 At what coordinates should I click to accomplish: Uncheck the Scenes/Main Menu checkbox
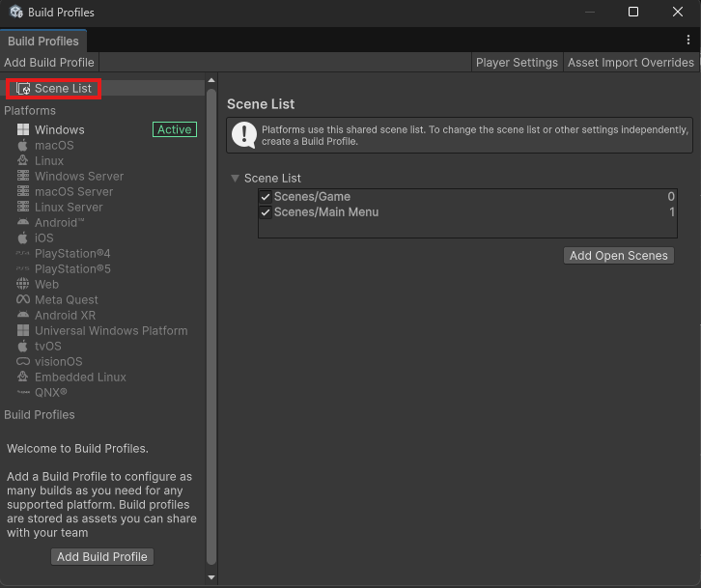point(266,212)
